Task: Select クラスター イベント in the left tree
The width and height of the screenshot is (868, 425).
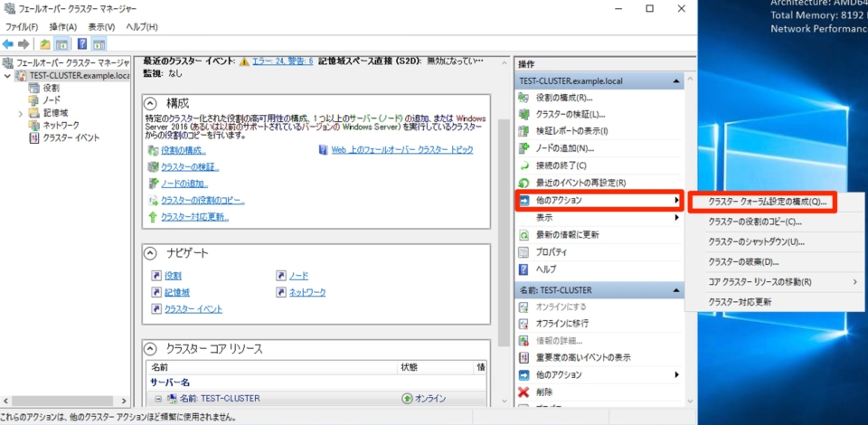Action: point(71,137)
